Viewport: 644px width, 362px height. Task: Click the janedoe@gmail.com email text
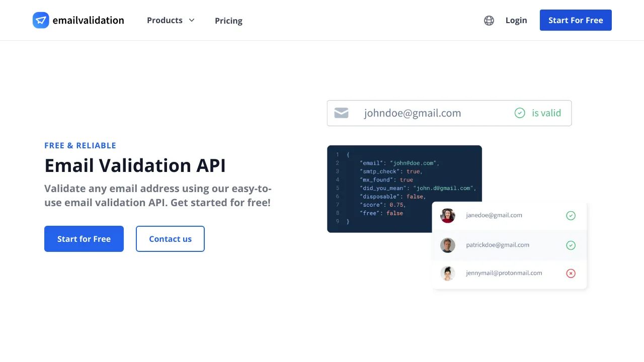494,215
